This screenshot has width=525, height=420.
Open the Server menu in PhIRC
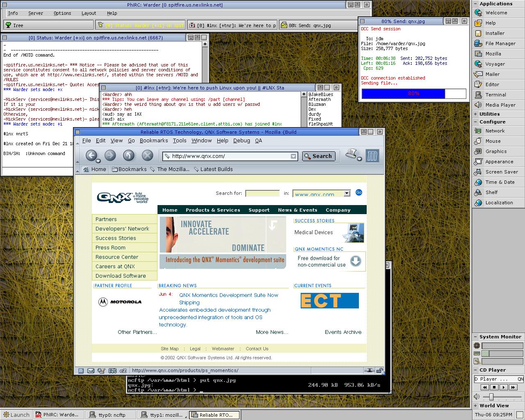point(36,13)
